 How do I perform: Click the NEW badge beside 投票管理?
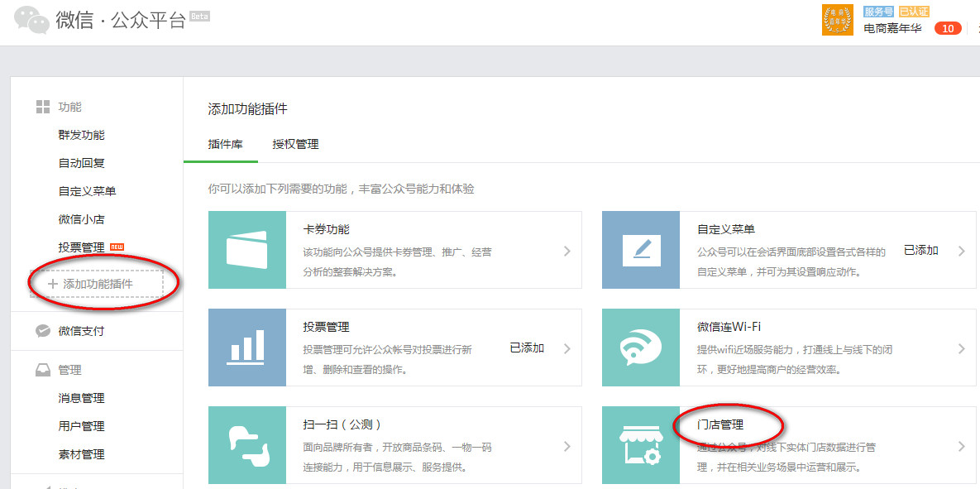click(x=117, y=247)
